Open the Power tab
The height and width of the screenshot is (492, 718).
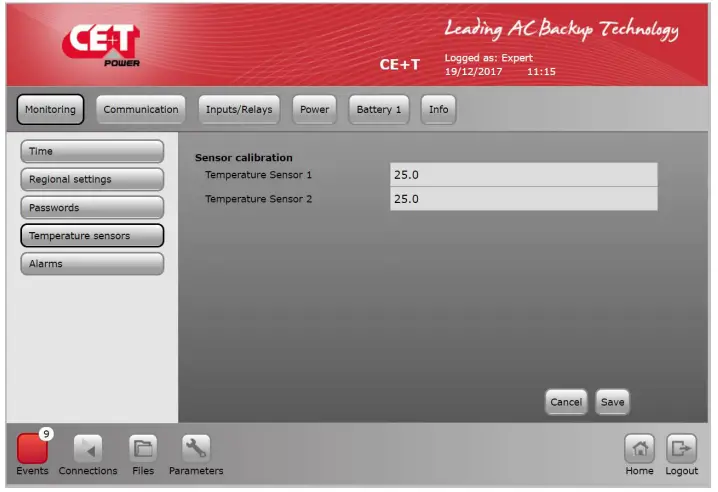314,109
